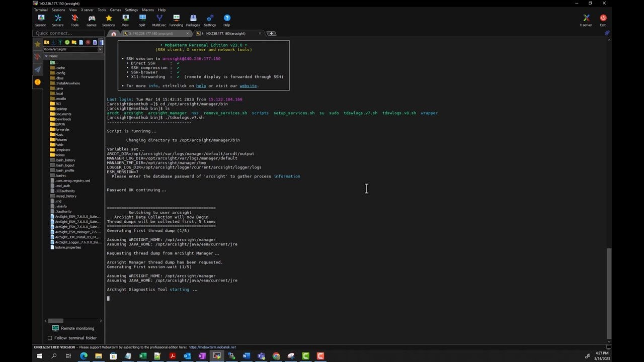Select the Downloads folder
This screenshot has width=644, height=362.
coord(63,119)
